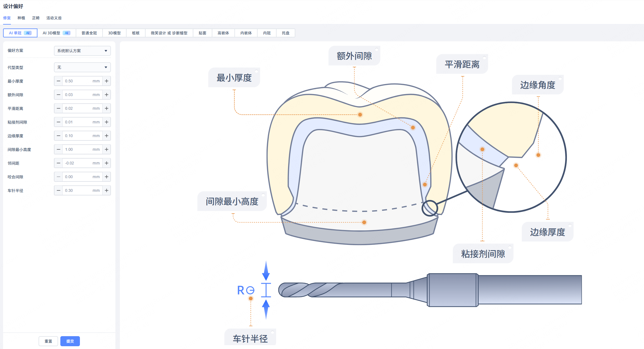644x349 pixels.
Task: Increase 平滑距离 value with plus button
Action: (x=106, y=108)
